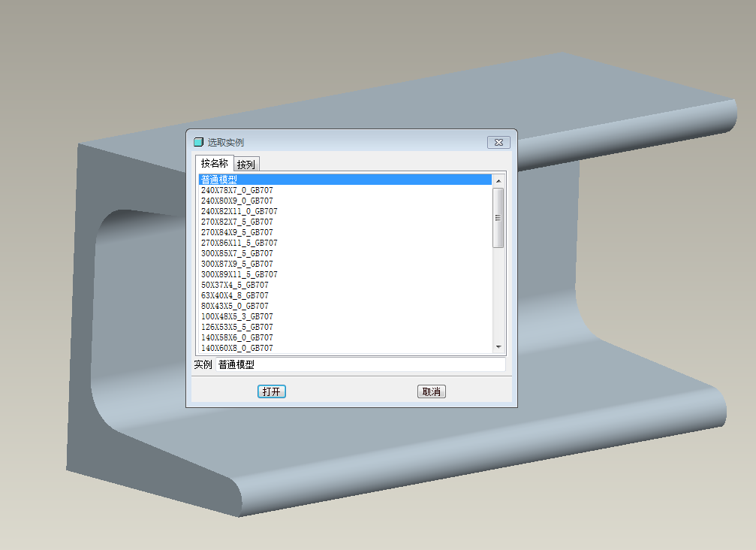Pick instance 300X85X7_5_GB707
756x550 pixels.
click(x=236, y=253)
